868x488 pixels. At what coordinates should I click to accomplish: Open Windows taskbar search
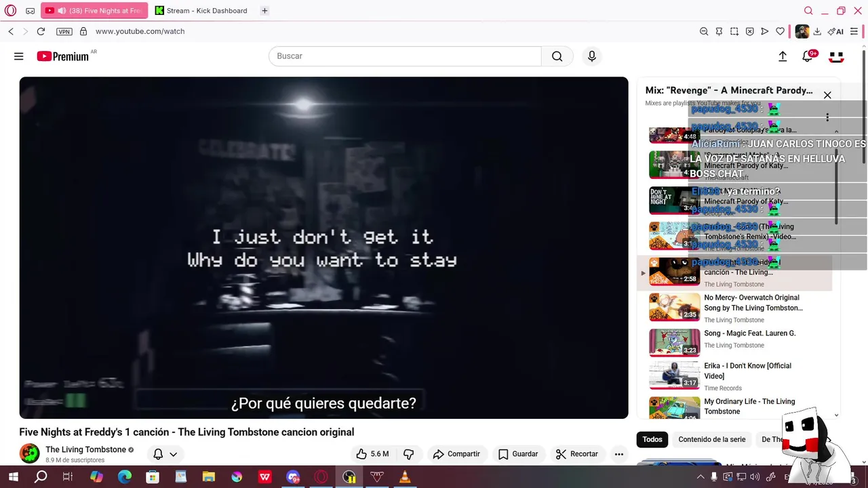coord(41,477)
